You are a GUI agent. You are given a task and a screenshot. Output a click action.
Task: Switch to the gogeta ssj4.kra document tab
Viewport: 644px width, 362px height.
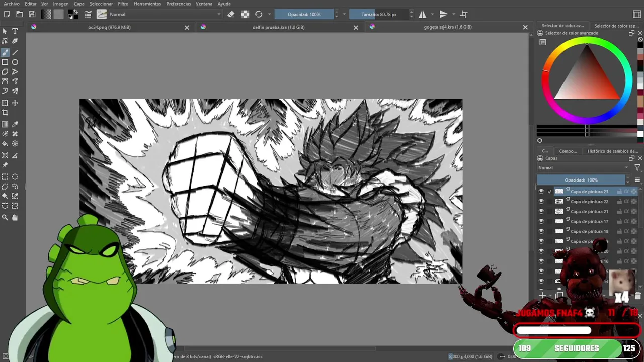click(x=448, y=27)
